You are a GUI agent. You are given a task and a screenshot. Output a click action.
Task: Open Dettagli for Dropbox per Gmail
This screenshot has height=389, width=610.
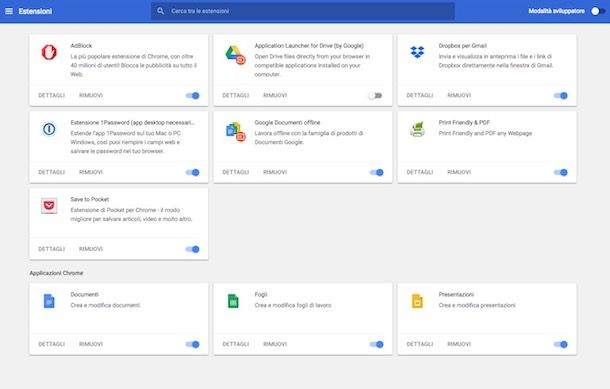[x=419, y=95]
